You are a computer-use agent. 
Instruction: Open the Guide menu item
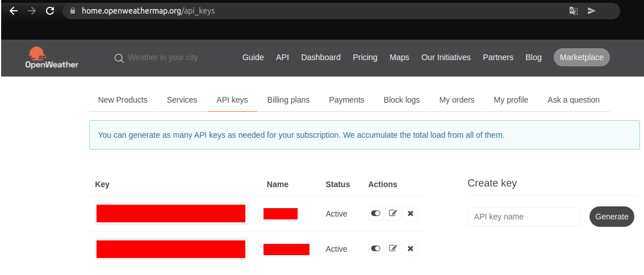tap(253, 57)
